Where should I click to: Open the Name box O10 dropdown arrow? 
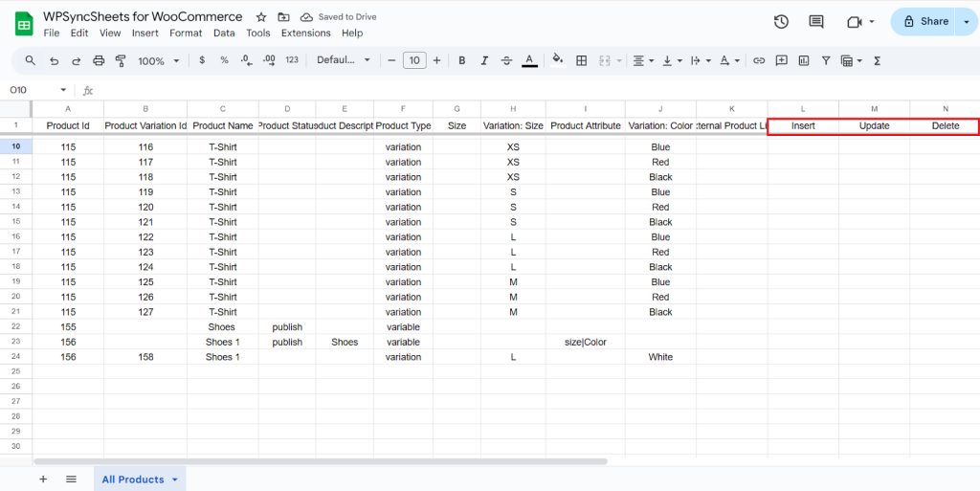pyautogui.click(x=63, y=90)
